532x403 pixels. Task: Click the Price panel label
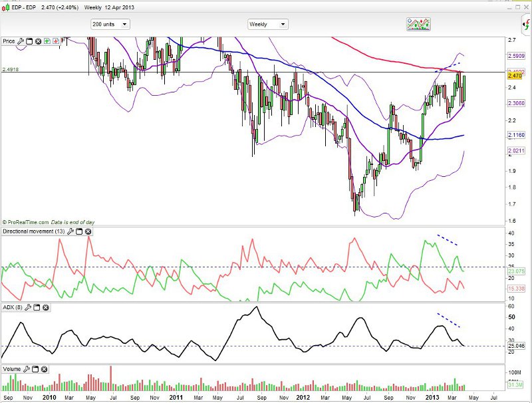click(9, 41)
